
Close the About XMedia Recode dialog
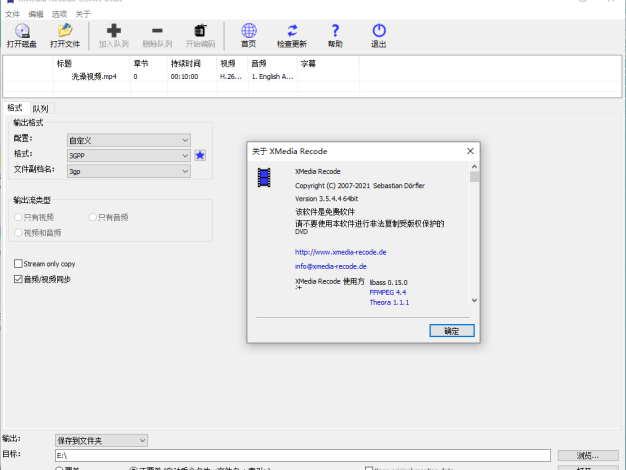click(x=470, y=151)
